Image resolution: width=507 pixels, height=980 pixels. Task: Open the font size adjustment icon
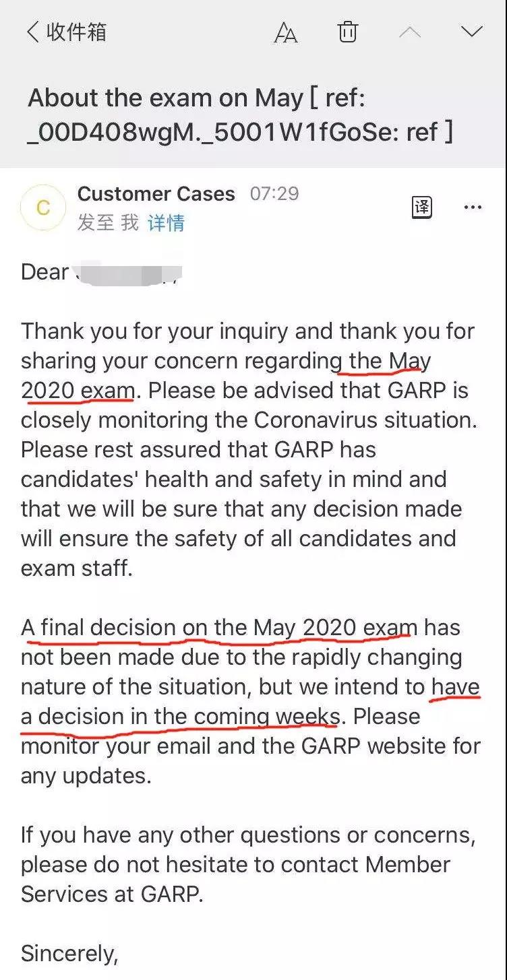pos(286,32)
